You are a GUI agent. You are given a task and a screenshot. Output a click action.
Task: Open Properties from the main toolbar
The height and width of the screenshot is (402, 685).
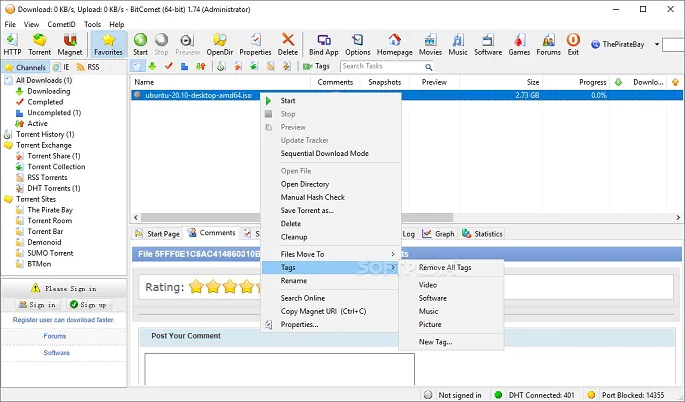[255, 44]
